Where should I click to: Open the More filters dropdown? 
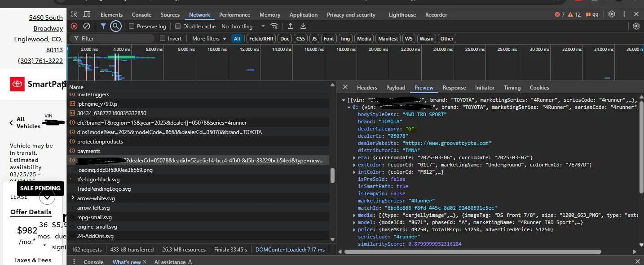tap(209, 39)
